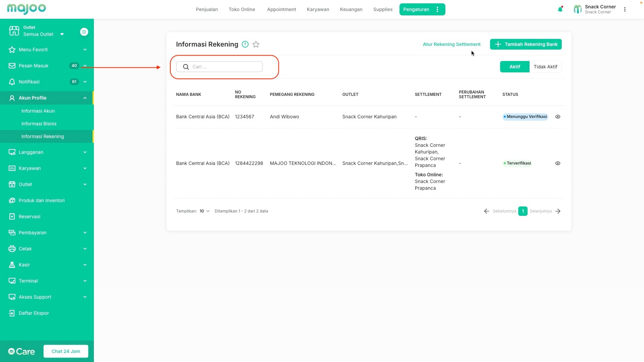The image size is (644, 362).
Task: Click previous page arrow icon
Action: 486,211
